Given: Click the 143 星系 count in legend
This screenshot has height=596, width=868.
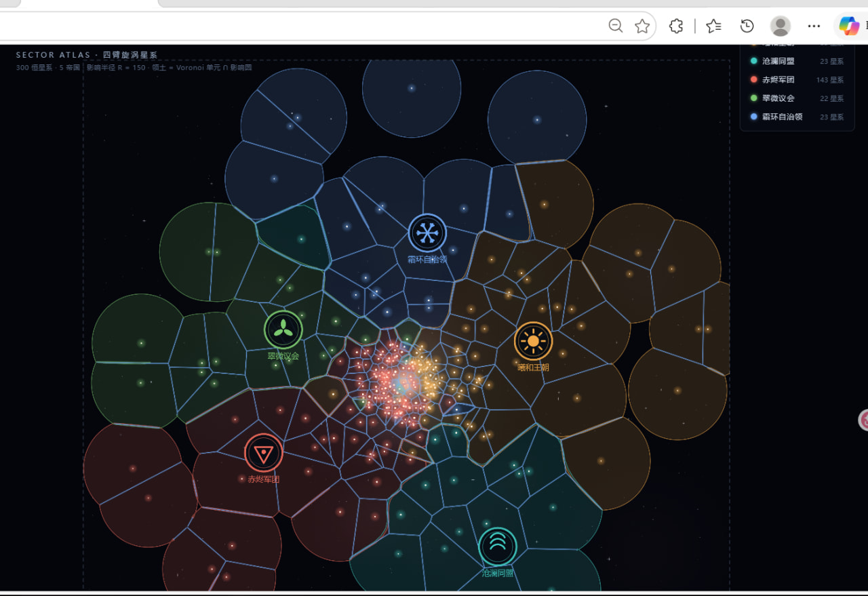Looking at the screenshot, I should (x=830, y=80).
